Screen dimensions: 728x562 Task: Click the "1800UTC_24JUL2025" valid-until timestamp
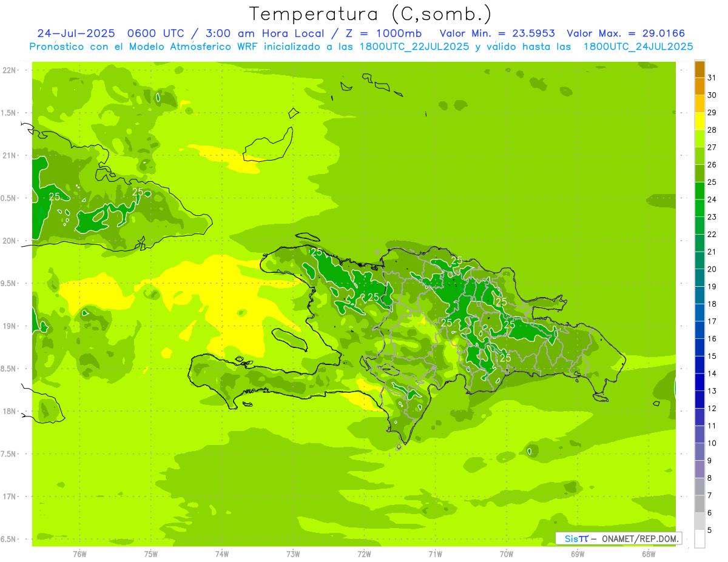pyautogui.click(x=638, y=47)
